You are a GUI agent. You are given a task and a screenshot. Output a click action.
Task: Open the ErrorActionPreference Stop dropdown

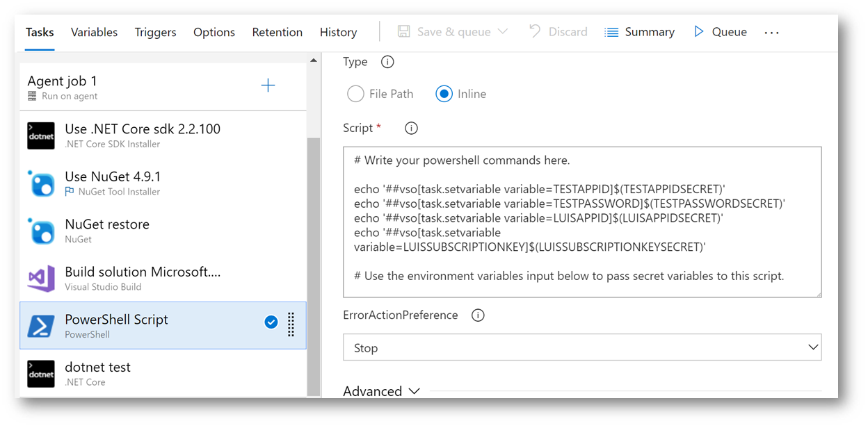click(x=582, y=347)
